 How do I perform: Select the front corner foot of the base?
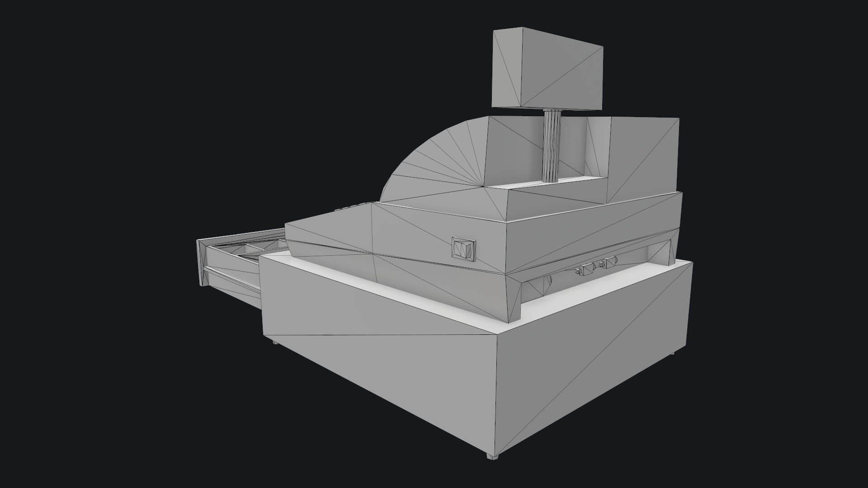pyautogui.click(x=491, y=456)
